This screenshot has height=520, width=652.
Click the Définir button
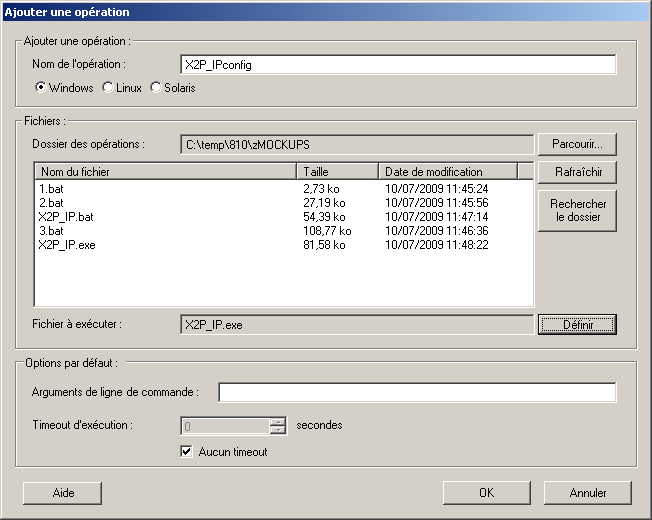click(x=576, y=324)
